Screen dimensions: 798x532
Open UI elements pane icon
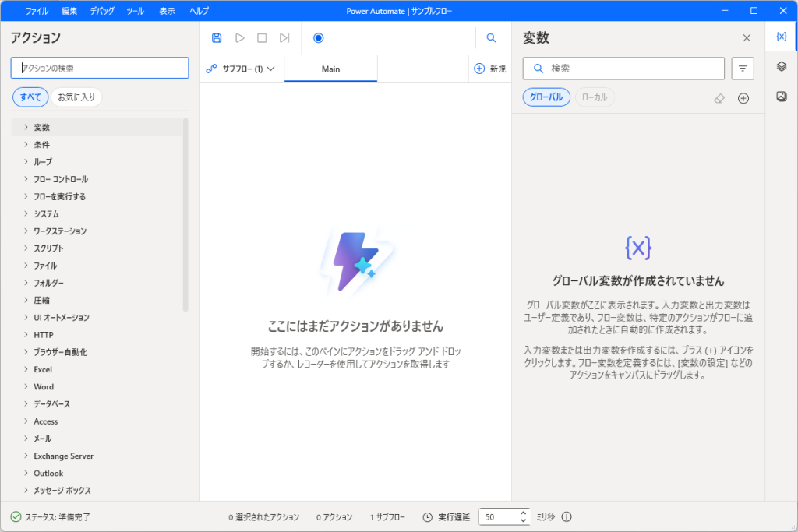tap(782, 67)
